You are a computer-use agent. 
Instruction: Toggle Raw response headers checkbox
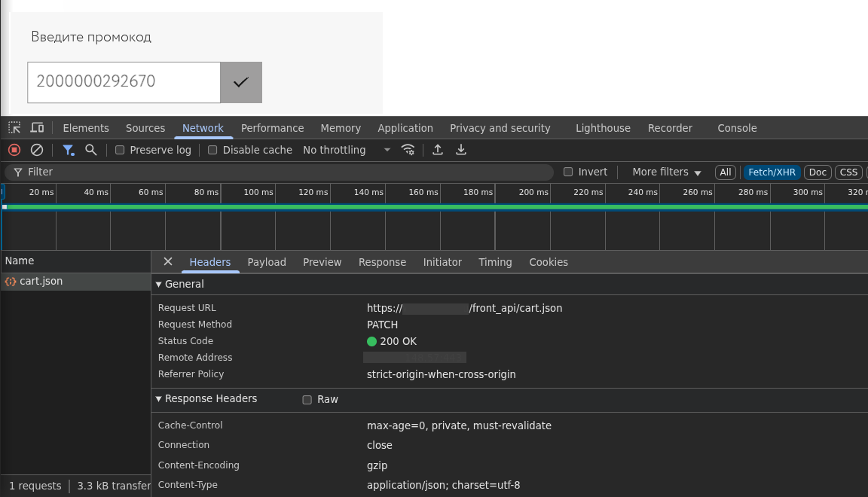307,400
